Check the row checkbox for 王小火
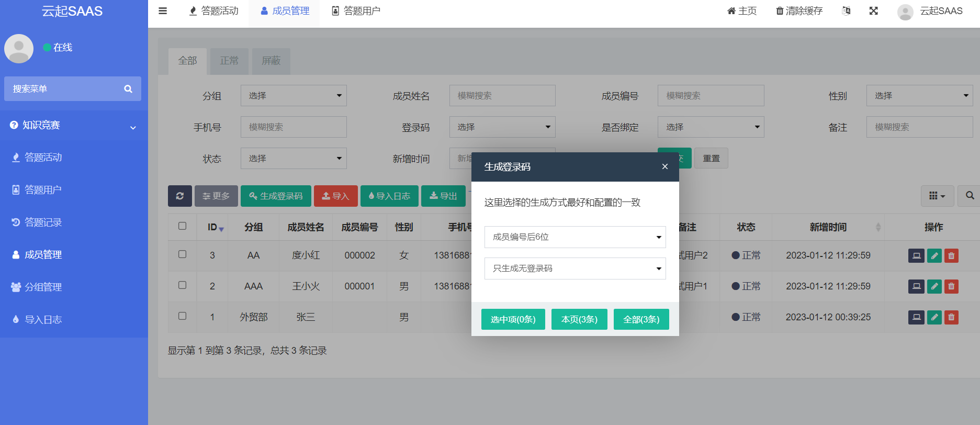Viewport: 980px width, 425px height. click(x=182, y=285)
